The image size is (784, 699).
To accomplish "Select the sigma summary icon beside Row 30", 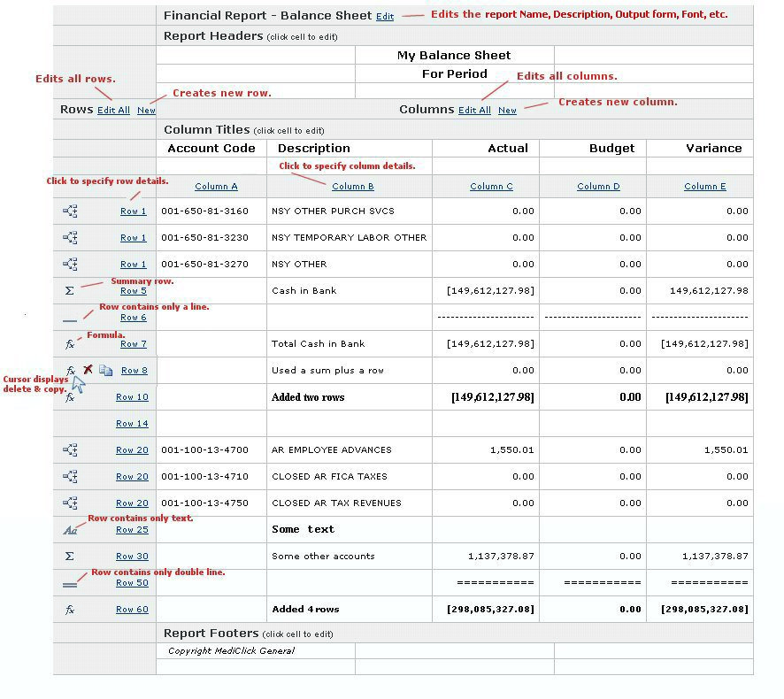I will click(70, 556).
